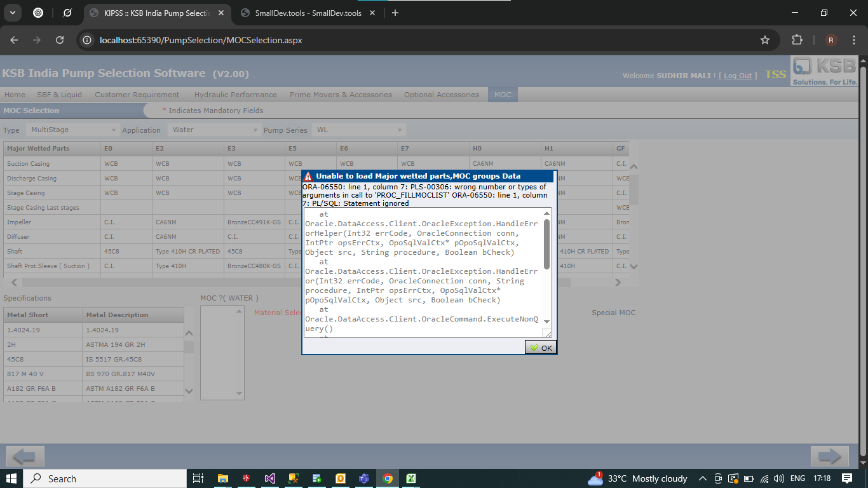Click wetted parts table left scroll arrow
The width and height of the screenshot is (868, 488).
coord(15,282)
